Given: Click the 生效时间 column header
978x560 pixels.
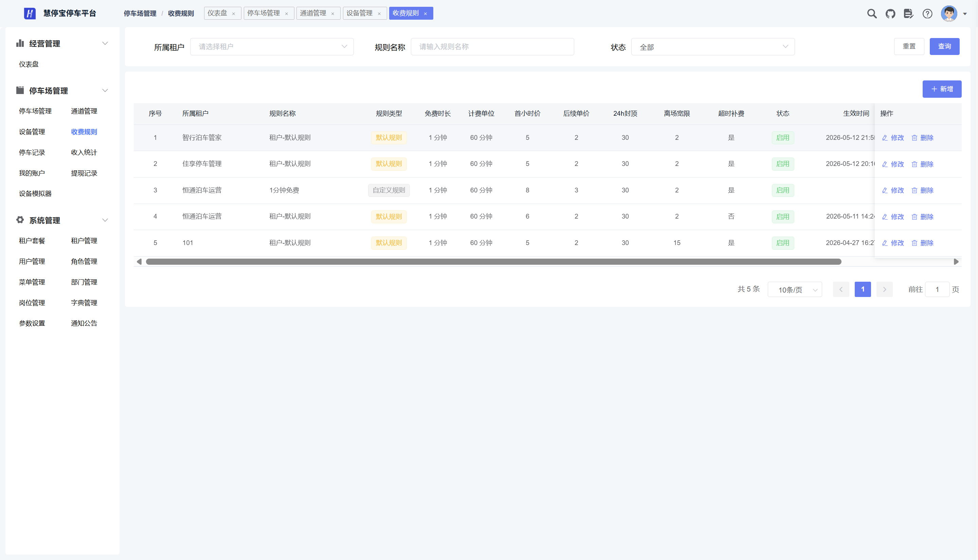Looking at the screenshot, I should (856, 113).
